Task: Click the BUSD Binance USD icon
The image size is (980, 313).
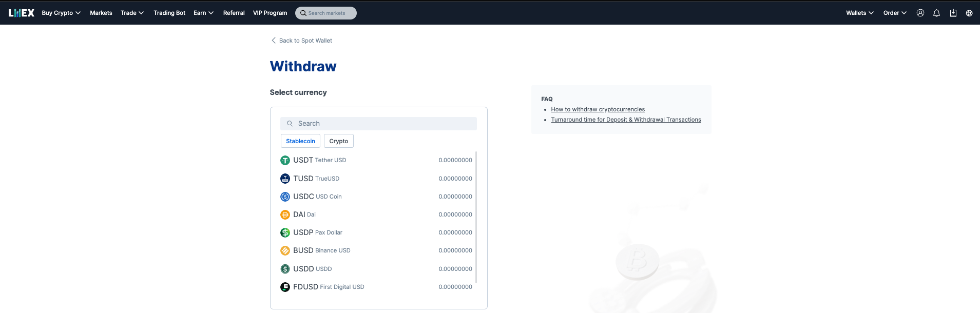Action: (285, 250)
